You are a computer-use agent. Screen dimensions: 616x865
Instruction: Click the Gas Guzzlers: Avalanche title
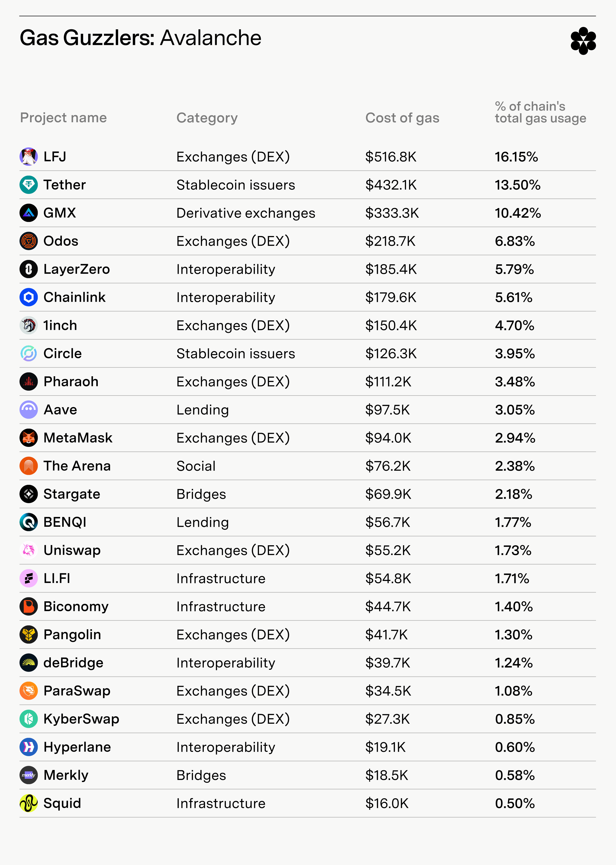tap(140, 38)
